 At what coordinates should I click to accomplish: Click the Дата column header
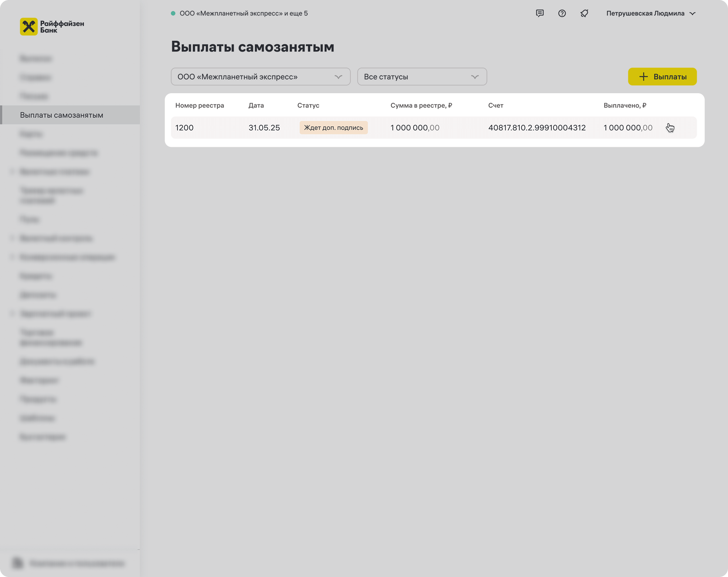256,105
